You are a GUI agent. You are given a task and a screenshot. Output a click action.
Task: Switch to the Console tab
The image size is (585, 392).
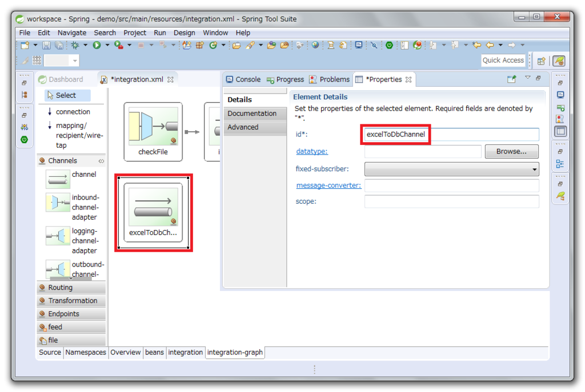tap(243, 79)
